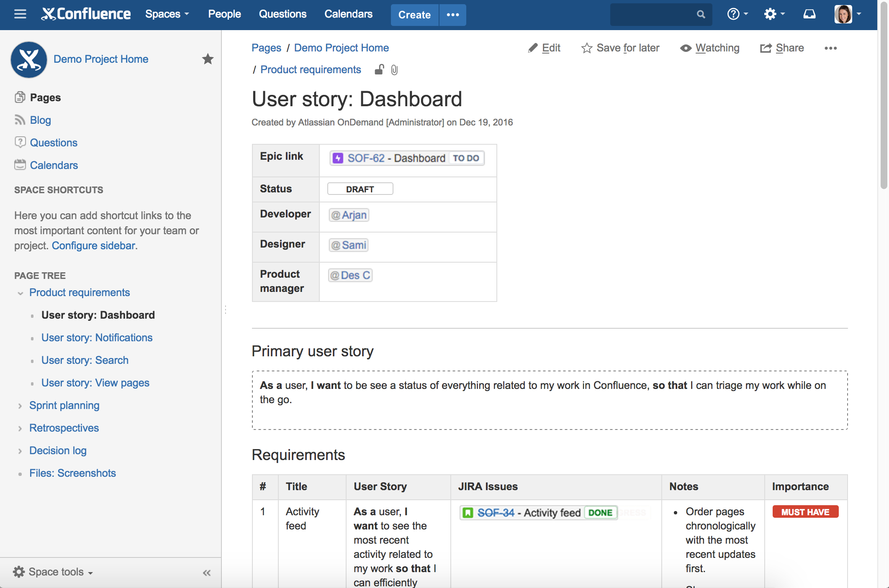
Task: Expand the Sprint planning tree item
Action: [x=20, y=405]
